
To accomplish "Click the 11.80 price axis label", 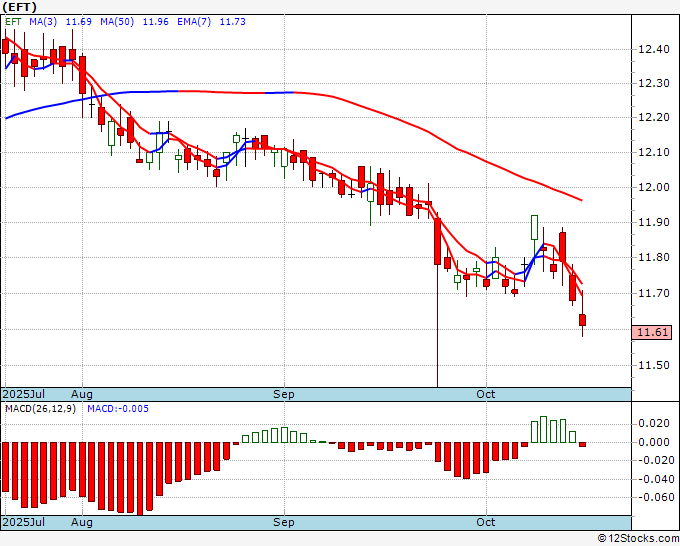I will (654, 258).
